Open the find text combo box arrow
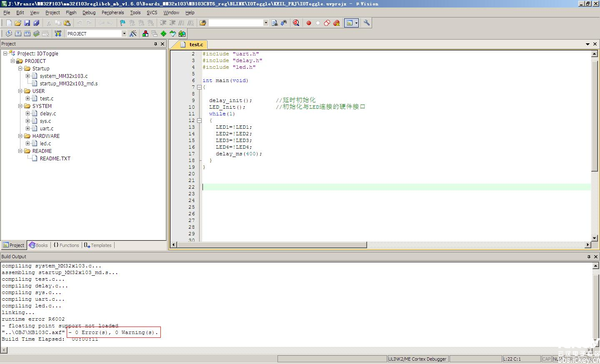 coord(266,23)
